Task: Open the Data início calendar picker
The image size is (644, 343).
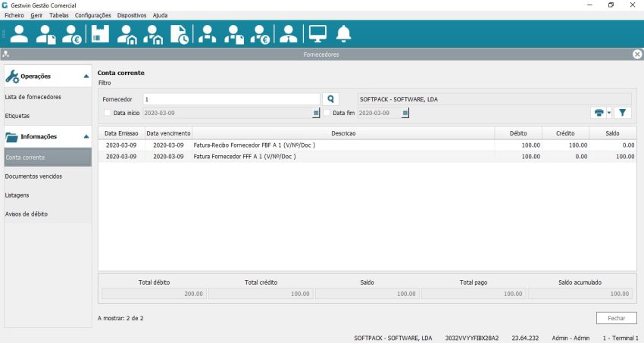Action: pyautogui.click(x=316, y=113)
